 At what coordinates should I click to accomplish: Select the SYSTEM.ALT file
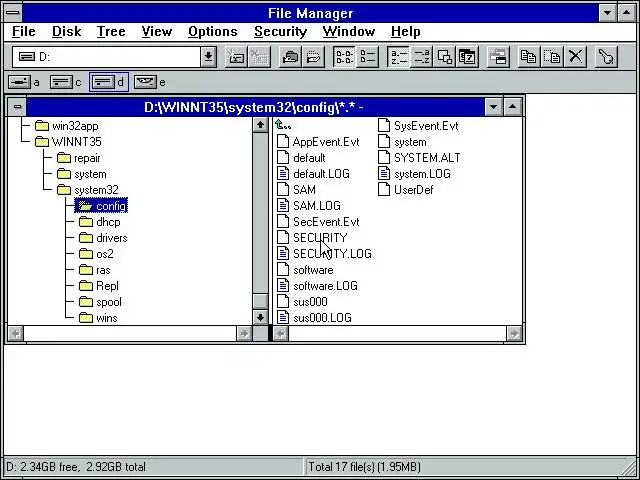[x=419, y=158]
